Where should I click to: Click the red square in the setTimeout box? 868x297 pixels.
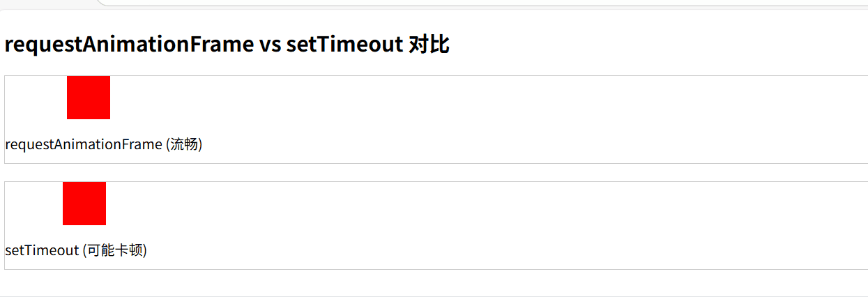point(84,204)
